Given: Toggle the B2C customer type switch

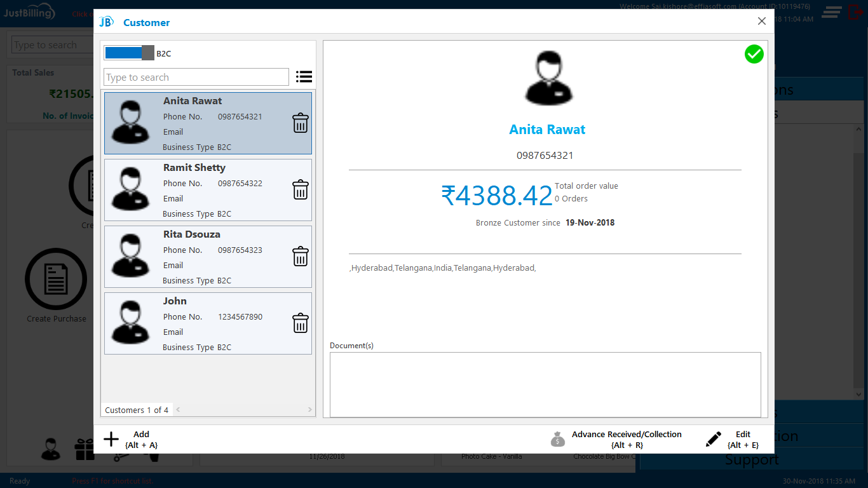Looking at the screenshot, I should [129, 53].
